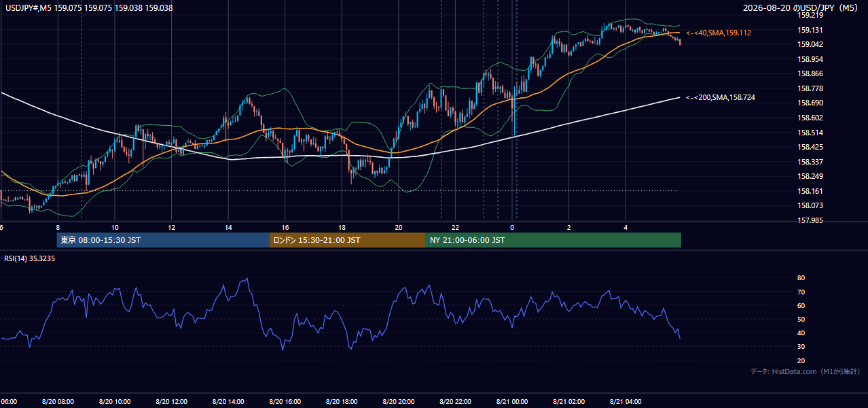Click the ロンドン 15:30-21:00 JST session bar
The height and width of the screenshot is (408, 868).
tap(348, 240)
